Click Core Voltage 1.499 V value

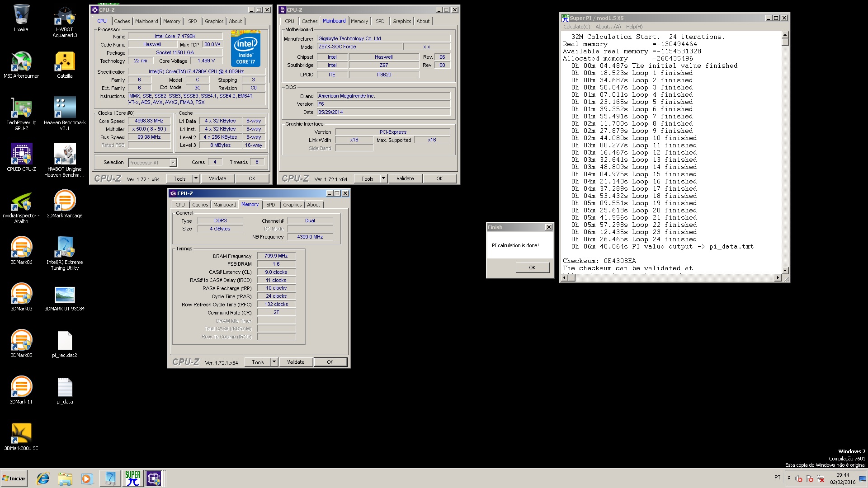click(x=206, y=61)
